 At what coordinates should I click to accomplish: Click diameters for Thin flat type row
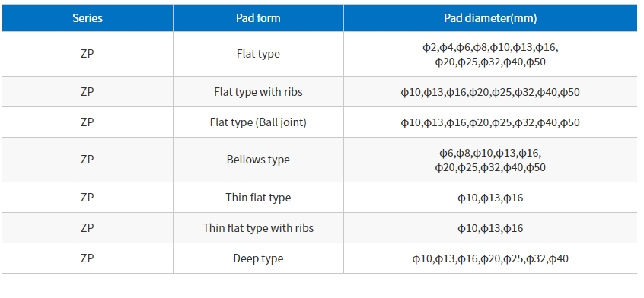point(490,198)
